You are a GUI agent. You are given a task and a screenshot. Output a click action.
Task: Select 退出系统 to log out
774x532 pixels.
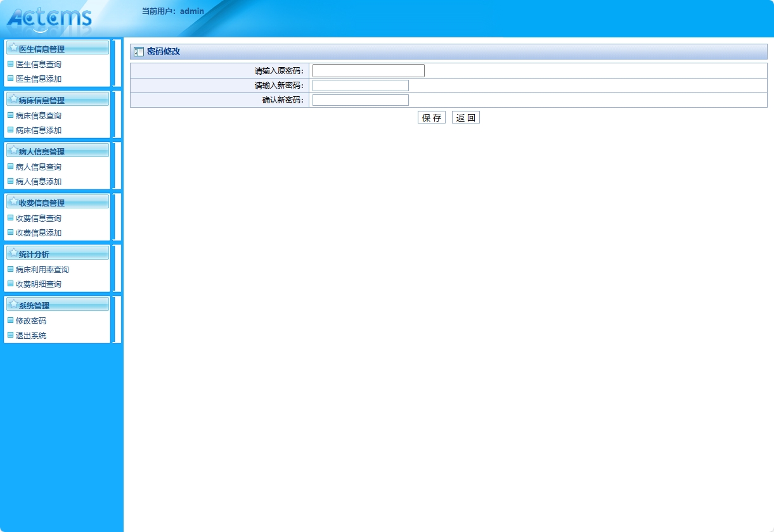point(31,336)
